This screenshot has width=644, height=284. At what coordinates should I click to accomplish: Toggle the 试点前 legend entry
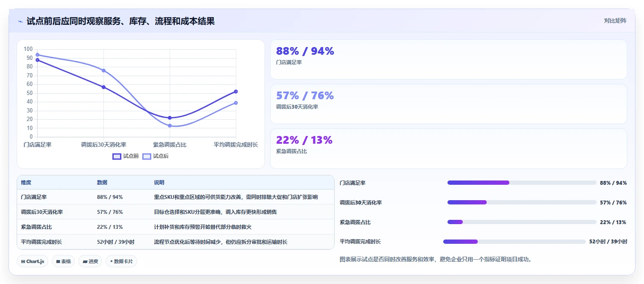126,156
